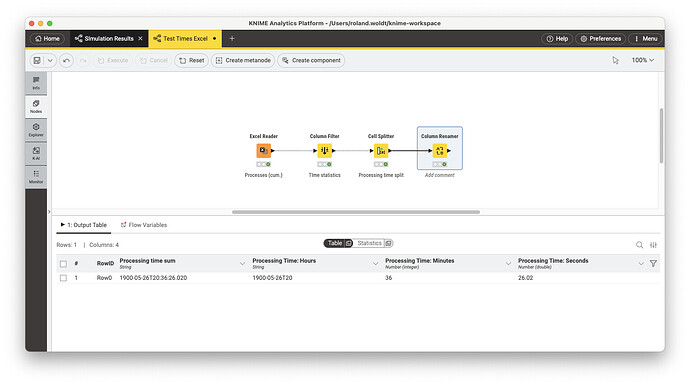Click the 'Processes (cum.)' node label
The image size is (690, 385).
pos(264,175)
